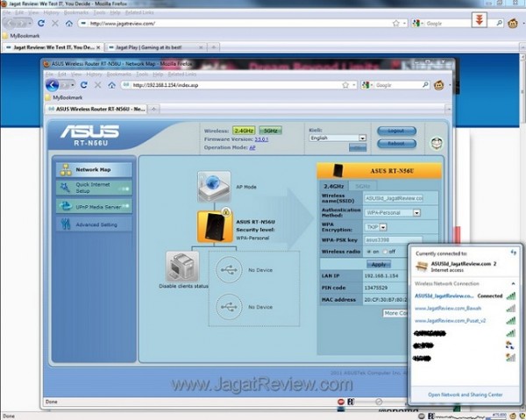Open Advanced Setting page
The image size is (526, 420).
coord(94,224)
